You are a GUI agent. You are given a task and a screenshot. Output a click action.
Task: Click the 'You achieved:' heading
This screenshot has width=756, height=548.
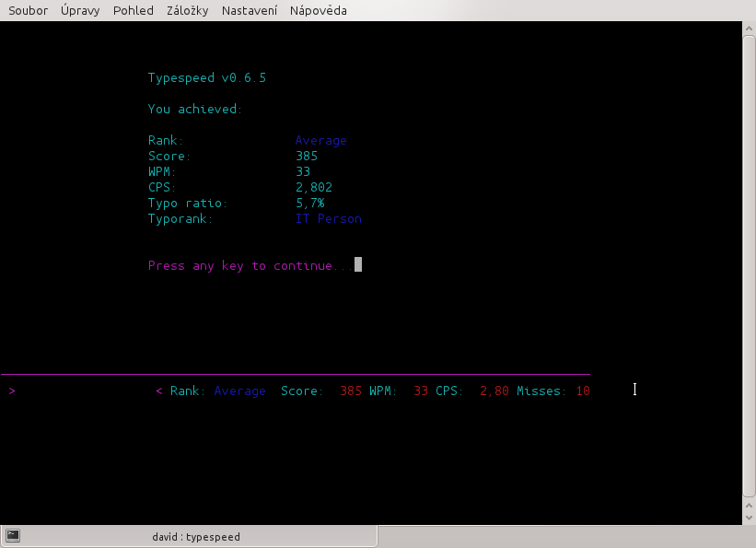[x=195, y=109]
